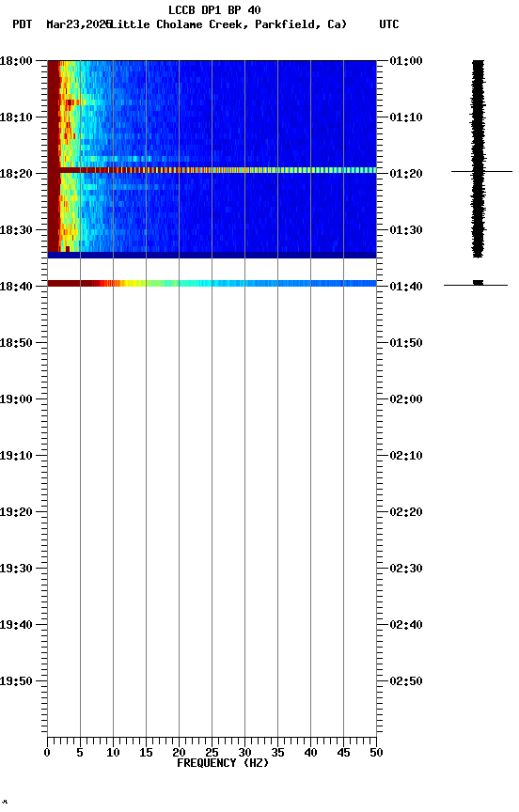Viewport: 519px width, 812px height.
Task: Click the 19:00 PDT time label
Action: pos(16,399)
